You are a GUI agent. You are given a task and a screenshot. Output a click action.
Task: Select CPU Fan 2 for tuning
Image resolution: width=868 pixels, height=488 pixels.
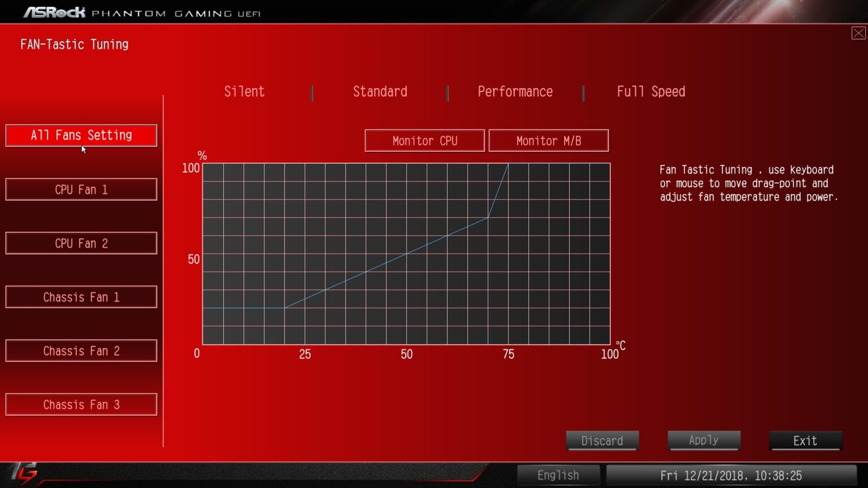(x=81, y=243)
